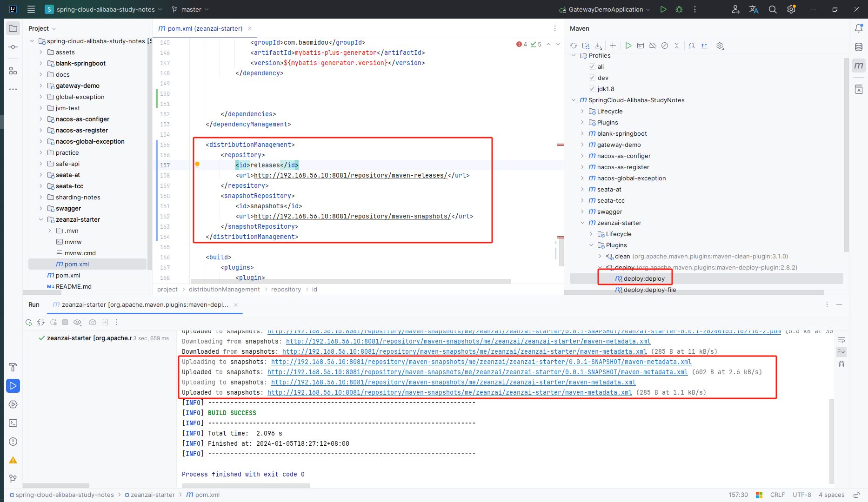Click Download Sources icon in Maven toolbar
This screenshot has height=502, width=868.
[x=598, y=46]
